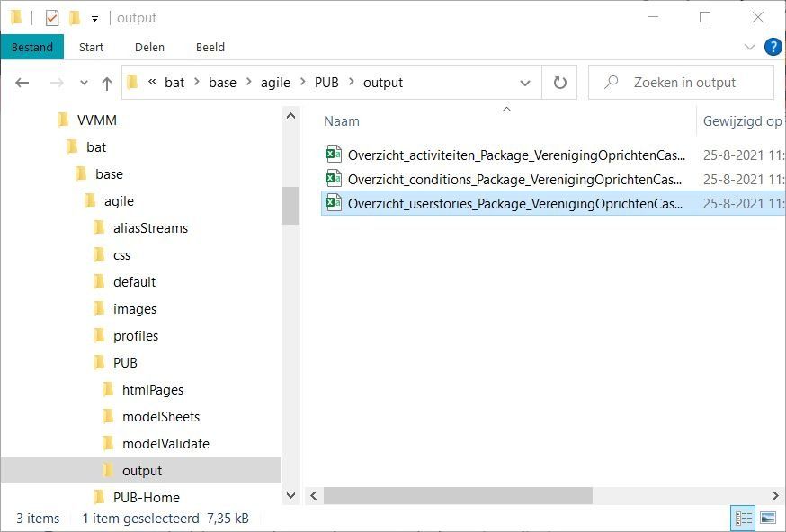Open the images folder in tree
The height and width of the screenshot is (532, 786).
134,309
